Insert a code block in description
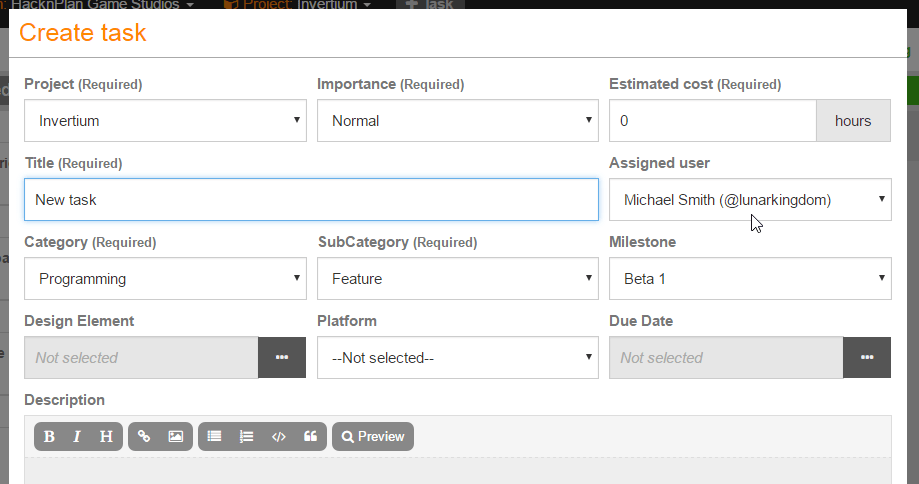This screenshot has height=484, width=919. [x=279, y=436]
